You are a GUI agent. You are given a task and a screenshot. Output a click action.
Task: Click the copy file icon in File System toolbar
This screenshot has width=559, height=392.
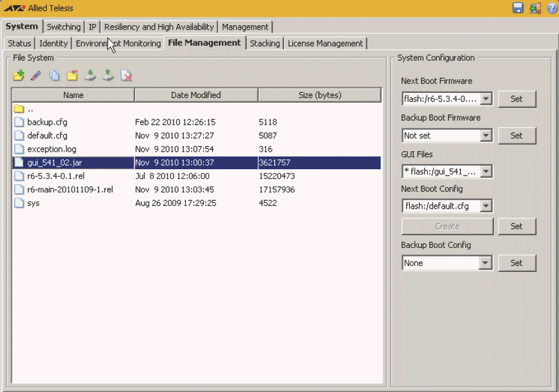[54, 76]
